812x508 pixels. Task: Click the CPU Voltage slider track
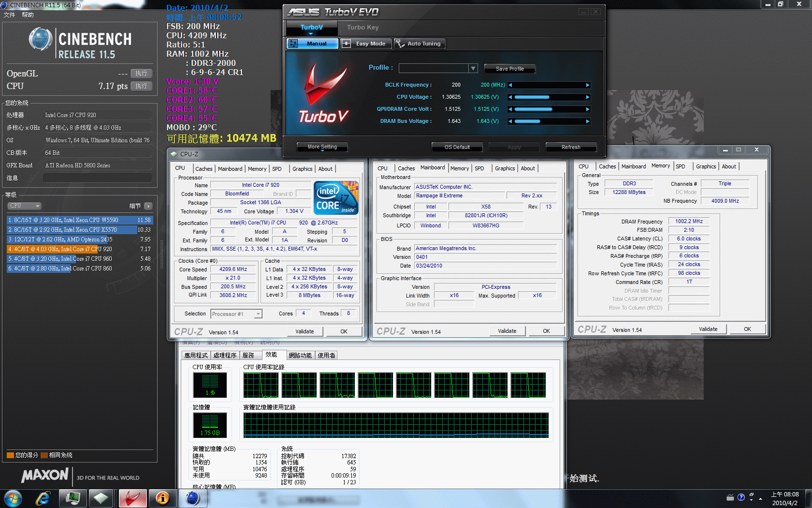[549, 97]
